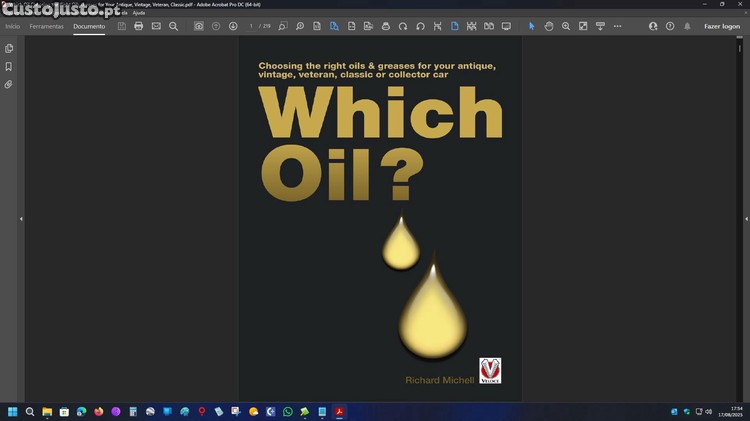The height and width of the screenshot is (421, 750).
Task: Open the page thumbnails panel icon
Action: [x=9, y=48]
